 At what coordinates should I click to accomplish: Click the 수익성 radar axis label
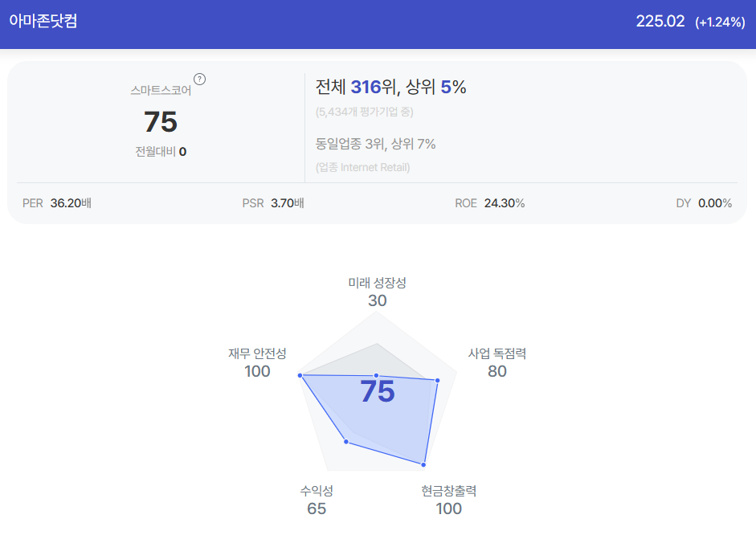tap(317, 491)
